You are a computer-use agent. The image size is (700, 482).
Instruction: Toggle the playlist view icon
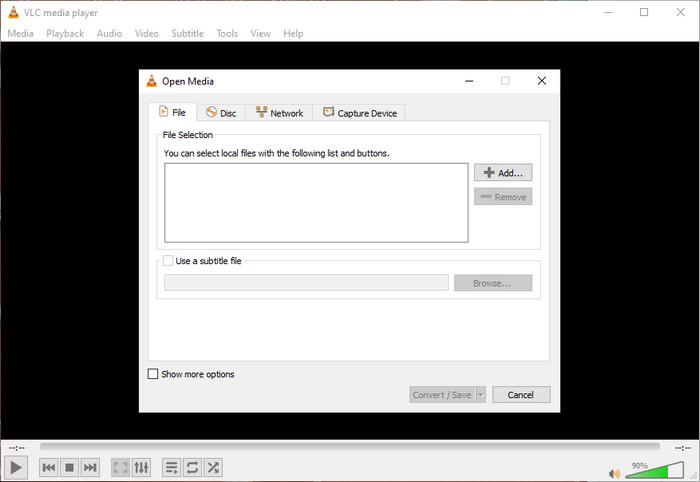pyautogui.click(x=171, y=467)
